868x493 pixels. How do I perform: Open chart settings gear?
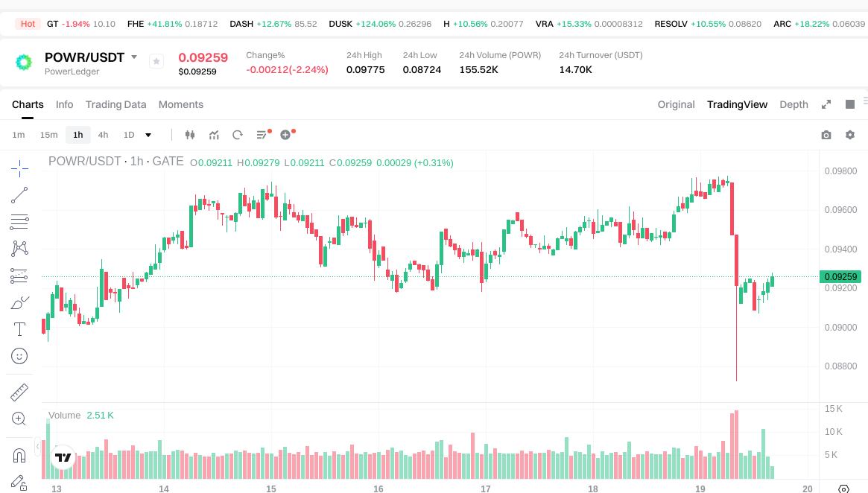pyautogui.click(x=850, y=135)
